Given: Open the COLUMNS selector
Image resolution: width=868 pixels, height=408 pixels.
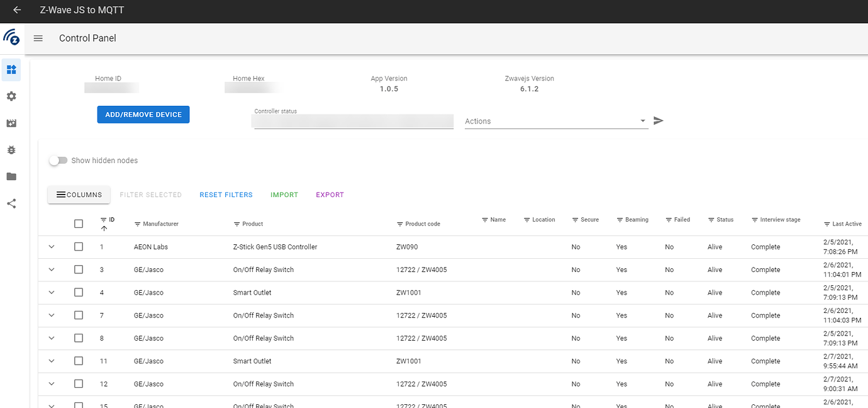Looking at the screenshot, I should [x=79, y=195].
